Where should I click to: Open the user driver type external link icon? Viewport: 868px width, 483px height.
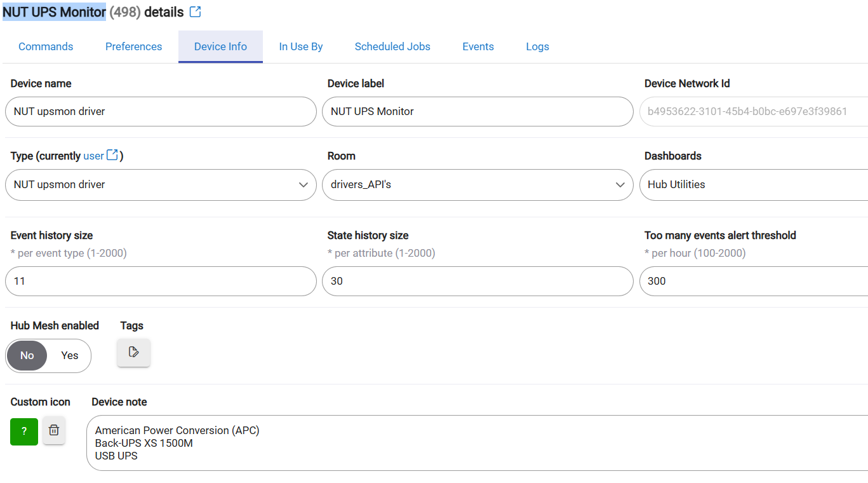coord(112,155)
